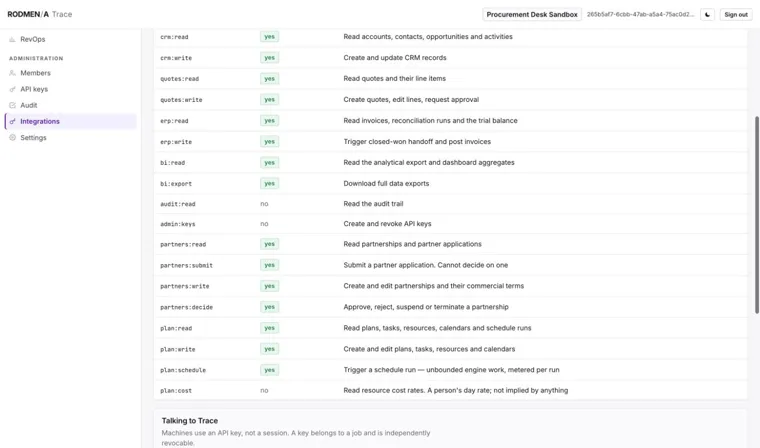Click the ADMINISTRATION sidebar section label
This screenshot has height=448, width=760.
tap(36, 58)
